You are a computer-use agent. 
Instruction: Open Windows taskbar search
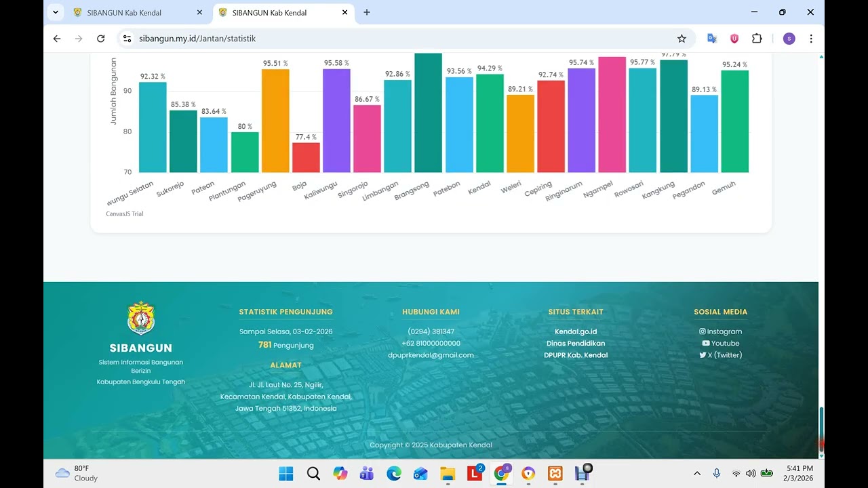pyautogui.click(x=313, y=473)
